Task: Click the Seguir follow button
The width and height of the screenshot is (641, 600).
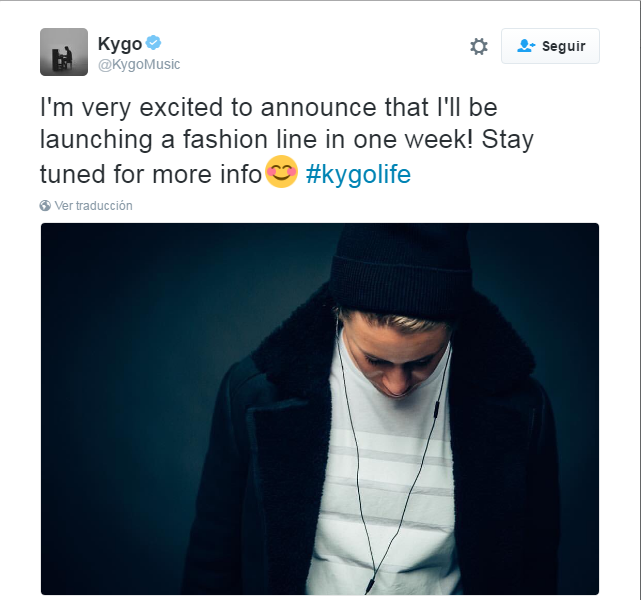Action: (550, 46)
